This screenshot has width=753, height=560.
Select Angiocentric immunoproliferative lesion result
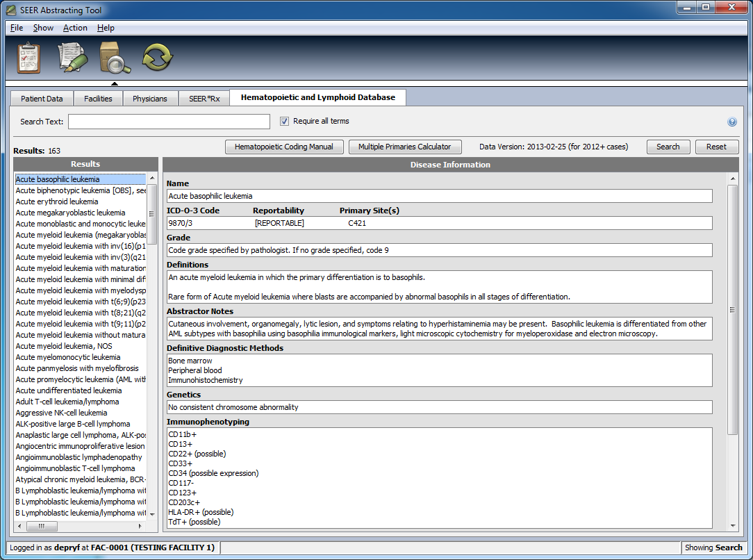coord(80,445)
